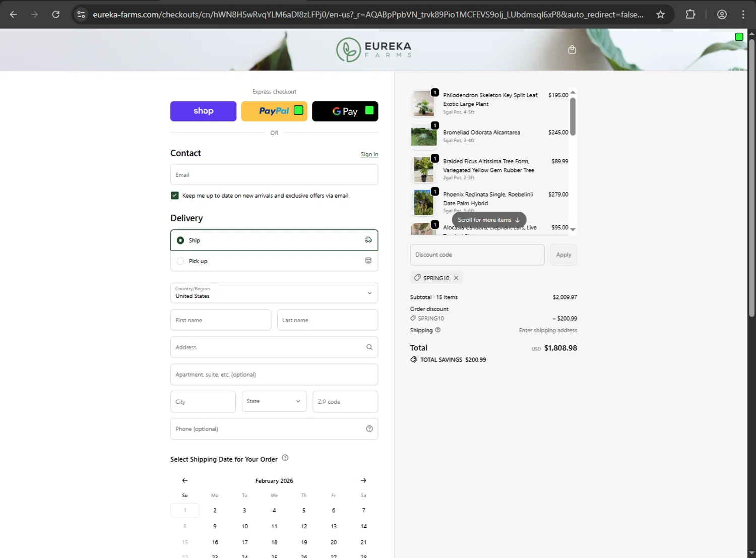The height and width of the screenshot is (558, 756).
Task: Focus the ZIP code field
Action: tap(345, 402)
